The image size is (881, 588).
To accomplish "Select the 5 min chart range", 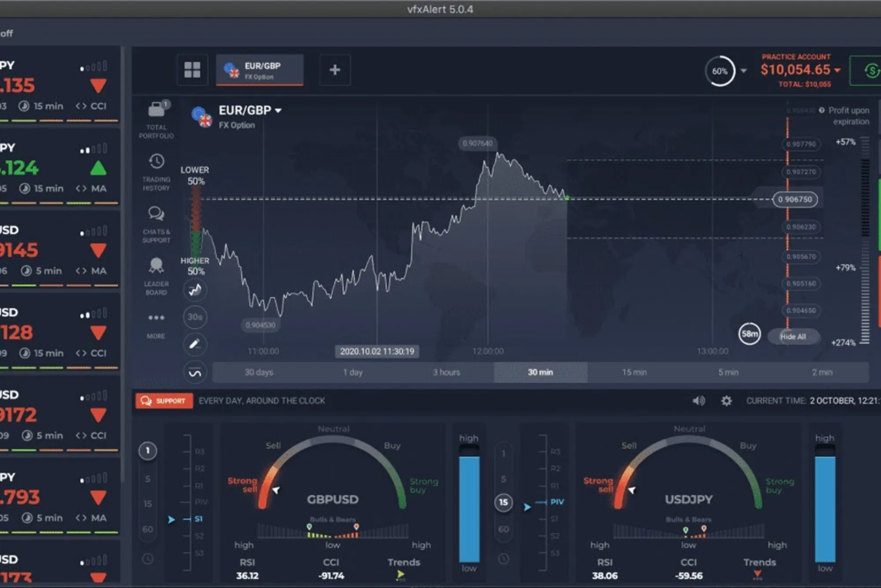I will (x=728, y=372).
